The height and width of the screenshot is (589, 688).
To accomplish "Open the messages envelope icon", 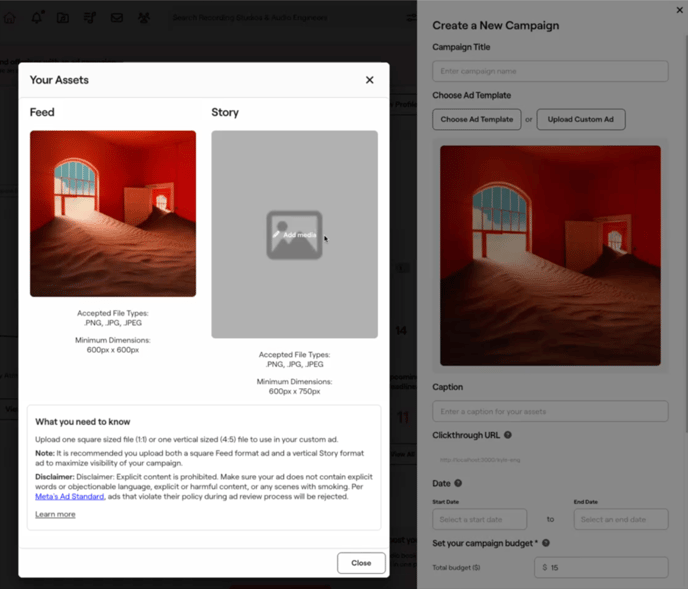I will click(x=117, y=18).
